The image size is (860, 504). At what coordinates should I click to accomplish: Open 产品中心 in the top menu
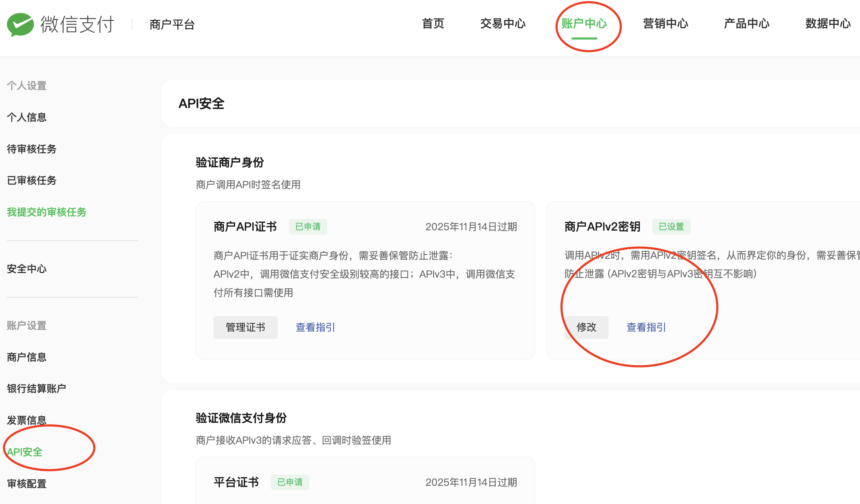747,24
